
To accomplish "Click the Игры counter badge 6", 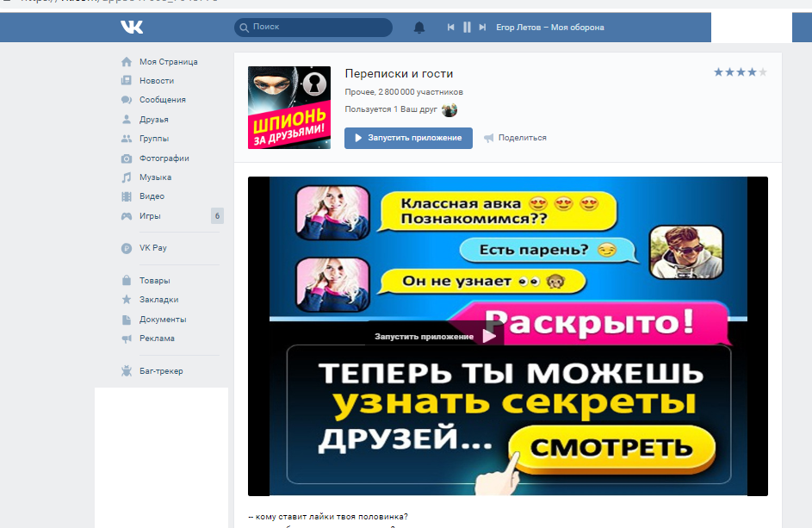I will [x=217, y=216].
